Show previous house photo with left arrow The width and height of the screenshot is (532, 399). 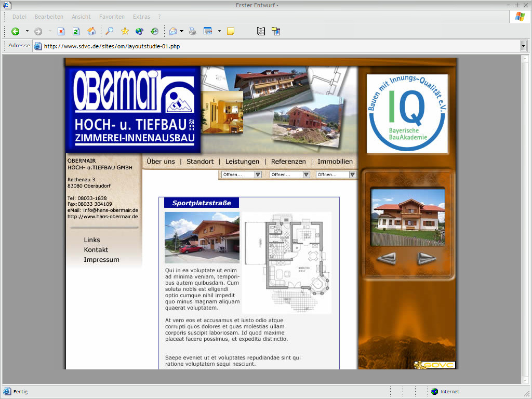pyautogui.click(x=387, y=258)
